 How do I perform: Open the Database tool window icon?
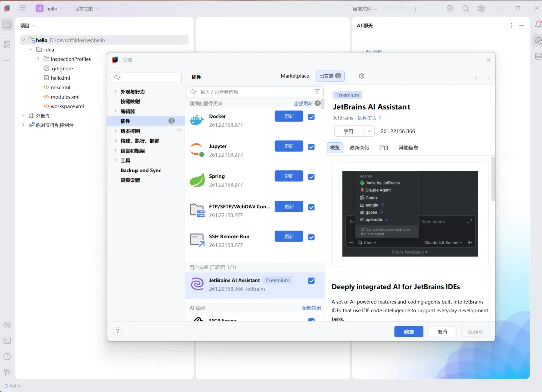[x=538, y=56]
